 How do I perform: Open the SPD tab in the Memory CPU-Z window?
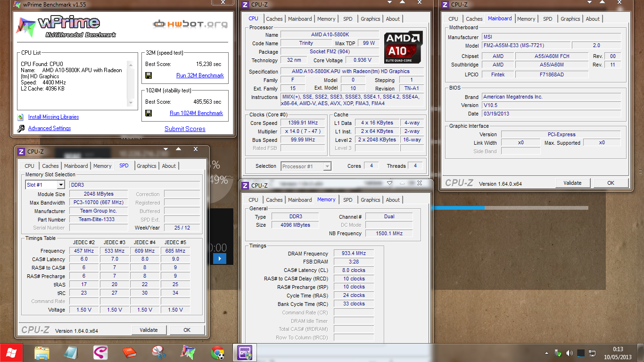[347, 200]
